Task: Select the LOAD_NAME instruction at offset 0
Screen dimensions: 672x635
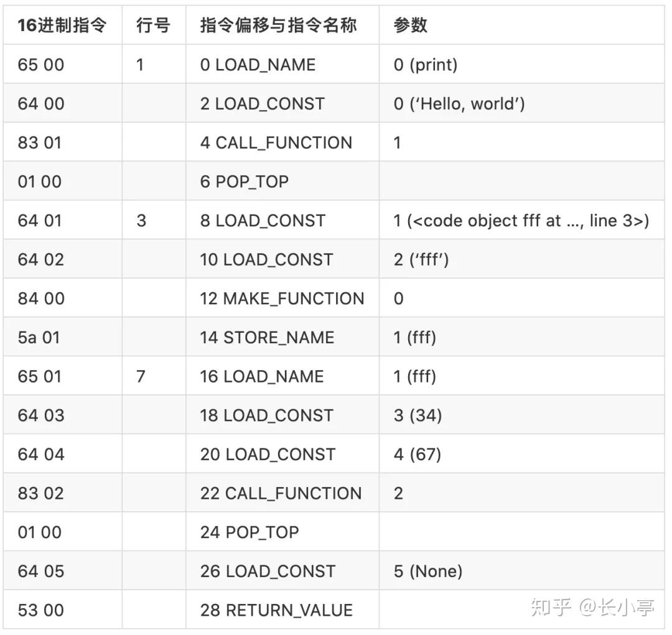Action: 258,65
